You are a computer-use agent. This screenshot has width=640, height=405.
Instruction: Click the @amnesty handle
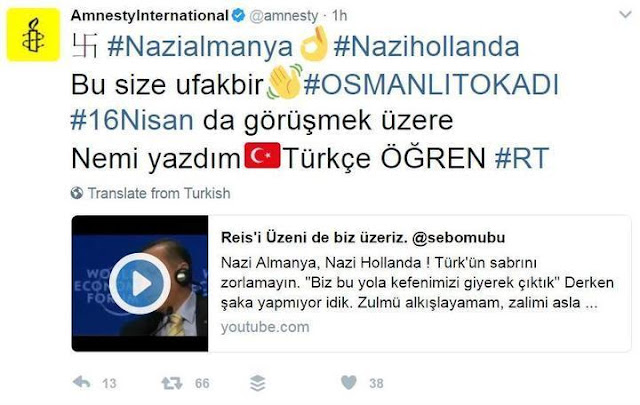point(283,16)
